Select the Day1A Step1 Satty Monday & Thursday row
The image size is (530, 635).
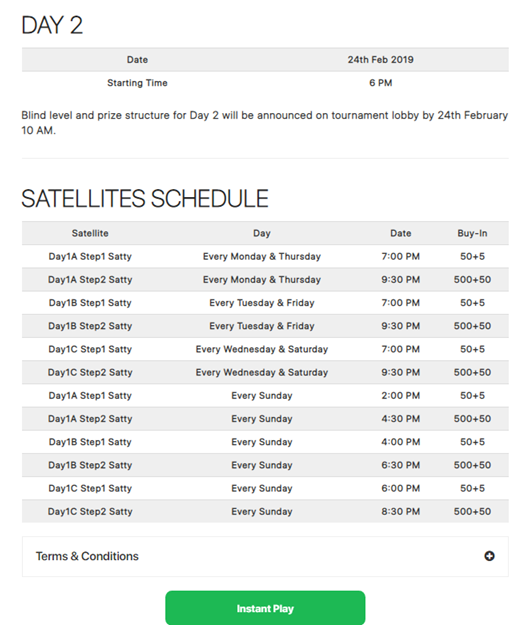[x=265, y=256]
